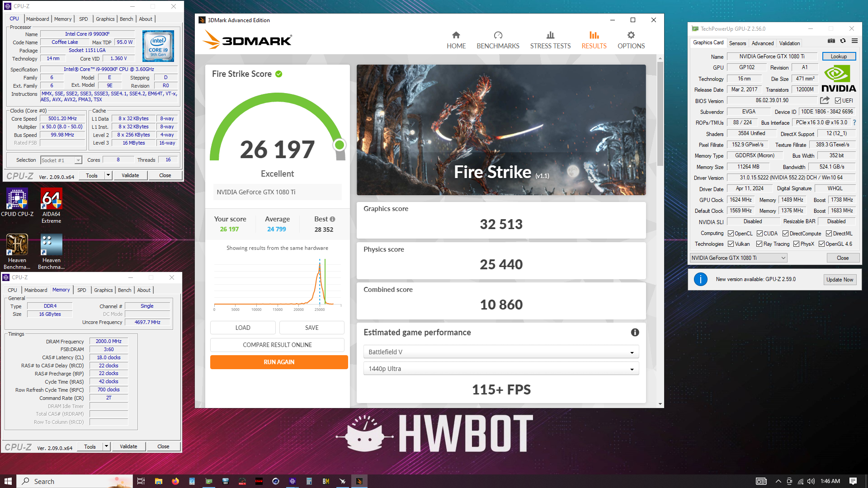Open the Sensors tab in GPU-Z
This screenshot has width=868, height=488.
(x=737, y=43)
